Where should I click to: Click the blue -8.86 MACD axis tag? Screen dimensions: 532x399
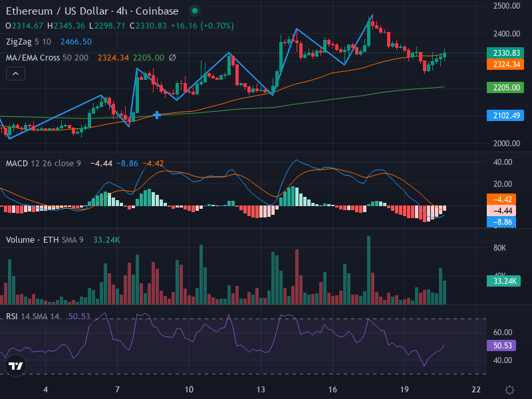point(501,222)
